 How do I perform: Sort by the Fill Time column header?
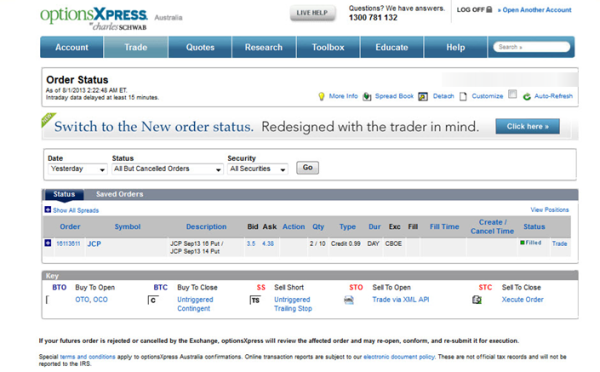[444, 227]
